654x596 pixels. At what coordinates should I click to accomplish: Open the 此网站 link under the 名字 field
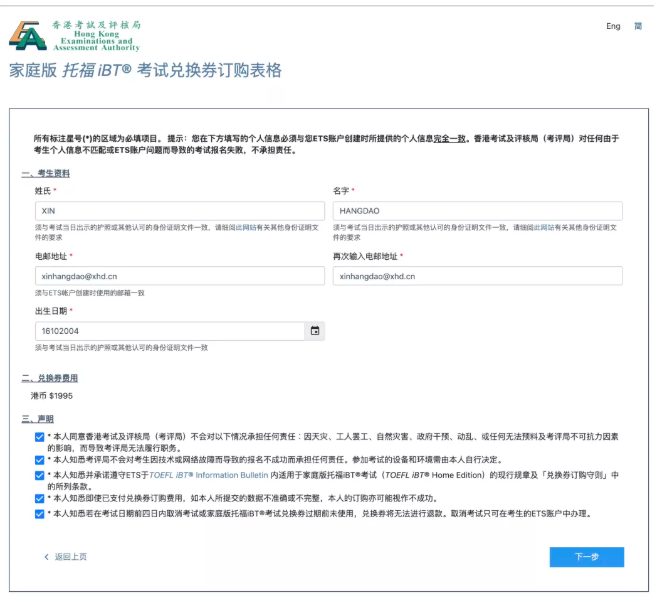coord(543,227)
